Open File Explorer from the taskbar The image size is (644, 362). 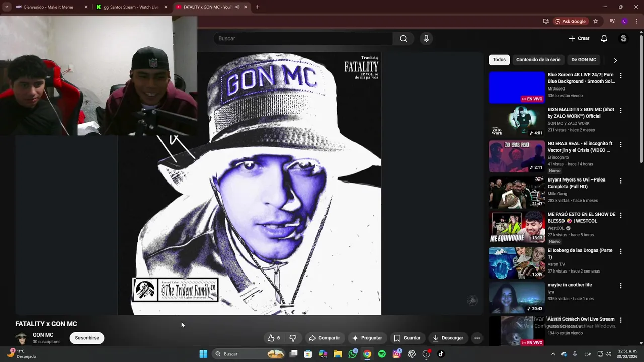[338, 354]
